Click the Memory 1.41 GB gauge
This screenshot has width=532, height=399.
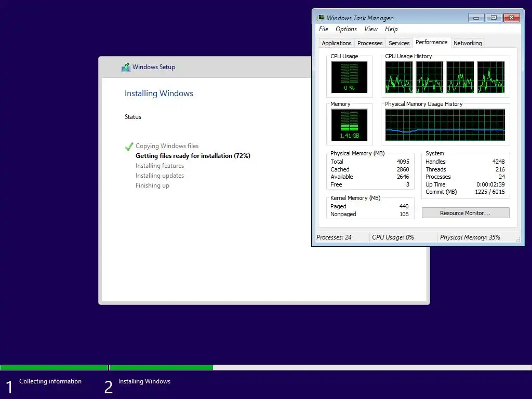pyautogui.click(x=349, y=125)
